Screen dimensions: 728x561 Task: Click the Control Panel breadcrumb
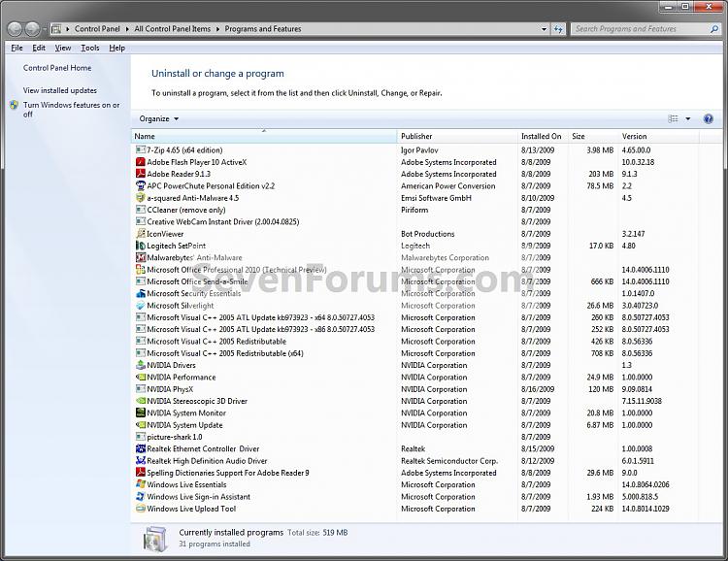pos(97,29)
